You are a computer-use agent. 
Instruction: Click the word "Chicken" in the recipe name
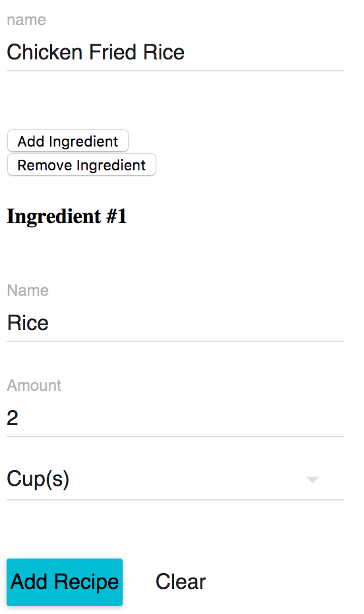(45, 52)
